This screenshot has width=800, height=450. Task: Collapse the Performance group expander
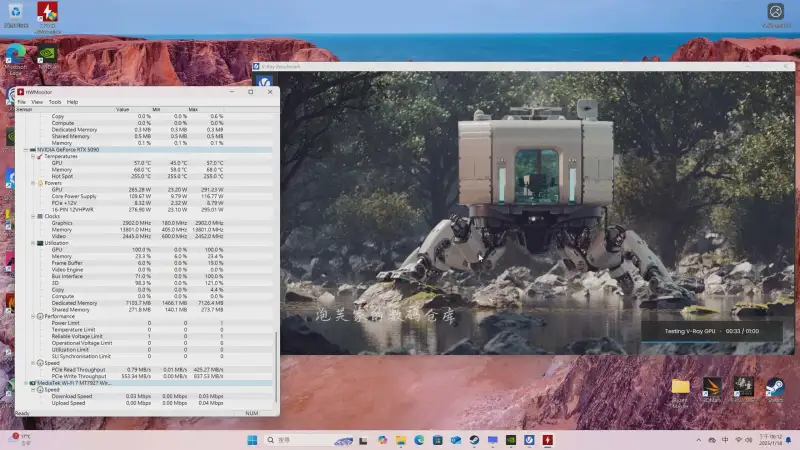point(33,316)
